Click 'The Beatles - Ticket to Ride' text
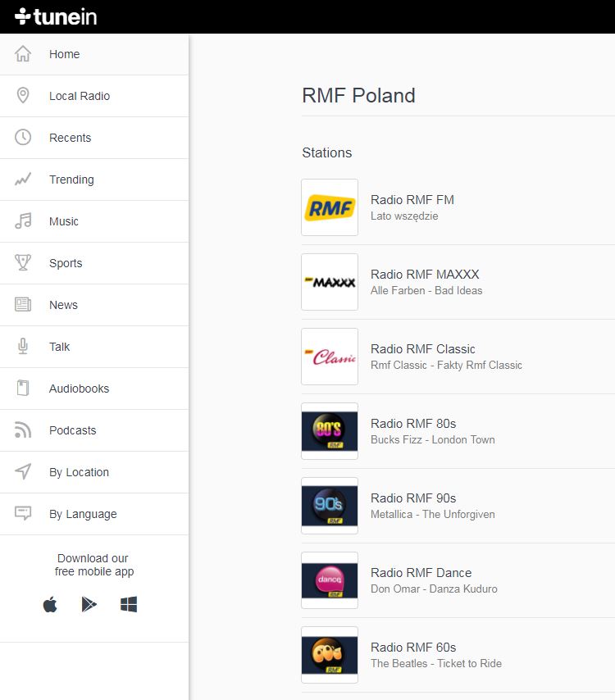This screenshot has width=615, height=700. 436,663
